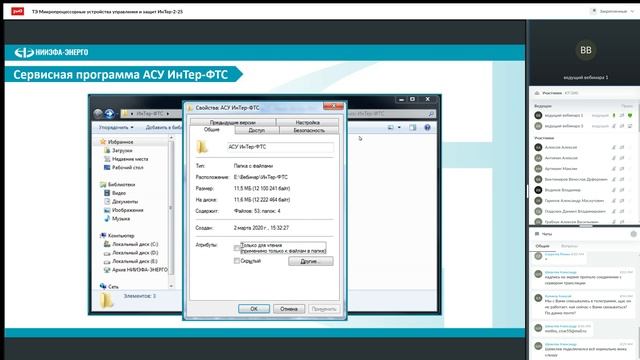640x360 pixels.
Task: Click the Сеть network icon
Action: click(103, 286)
